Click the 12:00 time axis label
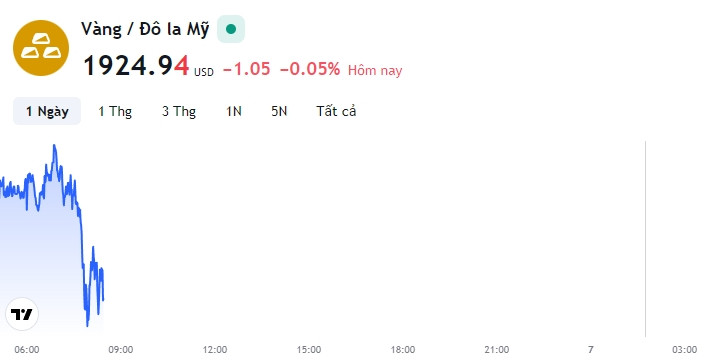Screen dimensions: 722x363 pyautogui.click(x=215, y=350)
